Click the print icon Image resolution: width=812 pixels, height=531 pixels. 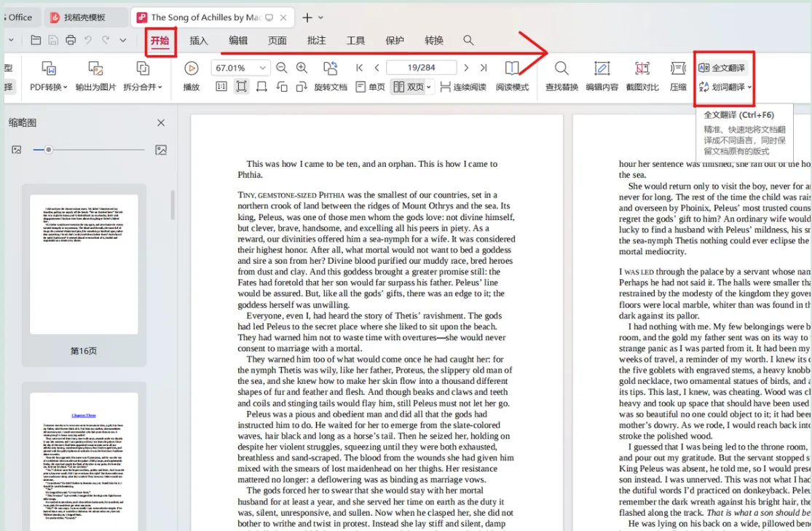pyautogui.click(x=71, y=40)
